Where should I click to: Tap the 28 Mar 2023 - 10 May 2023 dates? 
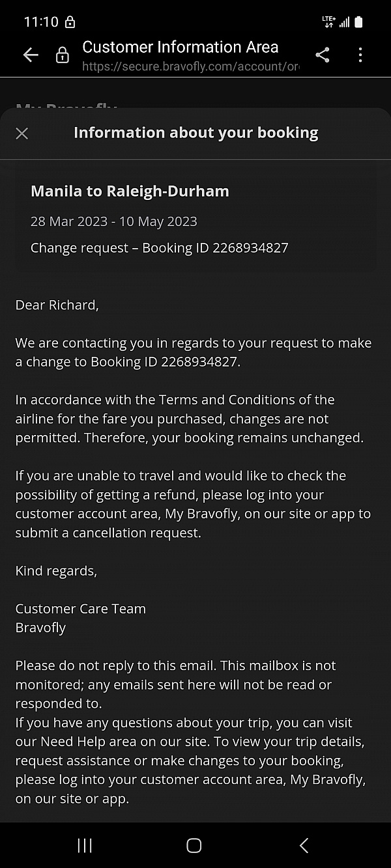(x=114, y=221)
